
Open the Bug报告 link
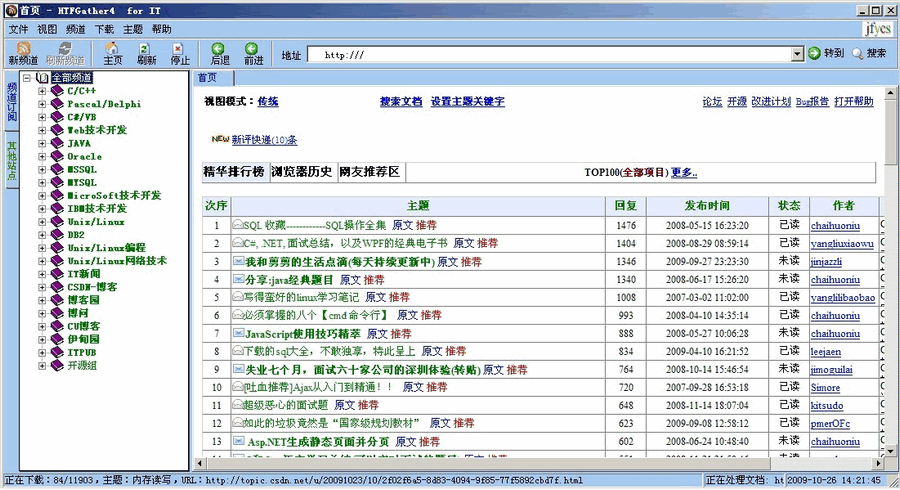tap(812, 102)
